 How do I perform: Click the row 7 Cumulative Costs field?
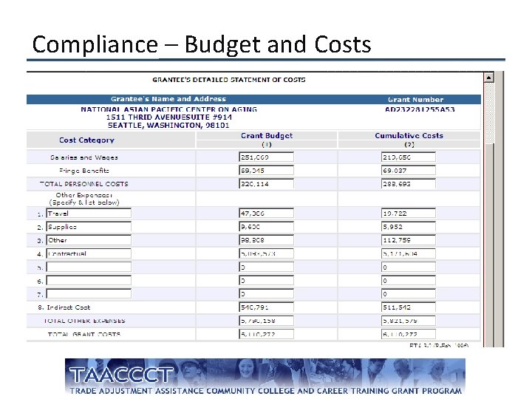pos(409,293)
